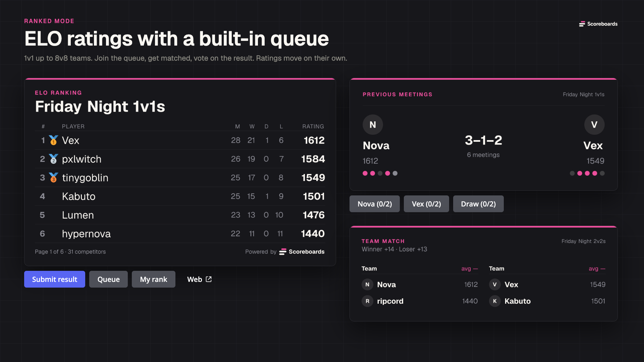Click the Friday Night 1v1s ranking title
The height and width of the screenshot is (362, 644).
click(100, 107)
